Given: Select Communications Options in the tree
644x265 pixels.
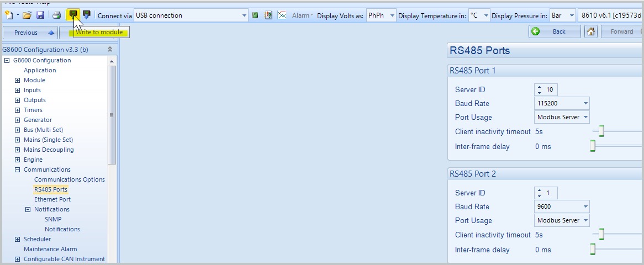Looking at the screenshot, I should click(69, 179).
